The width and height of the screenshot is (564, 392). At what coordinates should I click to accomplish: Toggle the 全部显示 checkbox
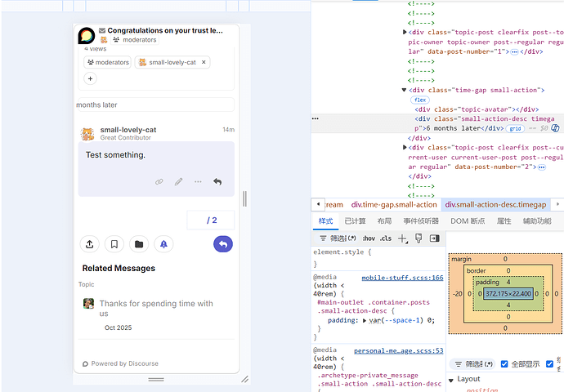point(504,364)
